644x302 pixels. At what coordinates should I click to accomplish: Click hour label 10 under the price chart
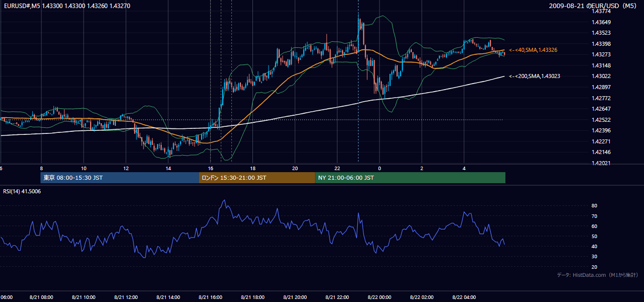pyautogui.click(x=84, y=169)
